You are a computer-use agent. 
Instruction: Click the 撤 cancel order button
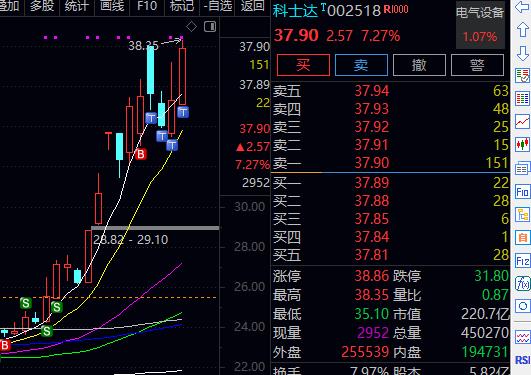click(x=419, y=65)
